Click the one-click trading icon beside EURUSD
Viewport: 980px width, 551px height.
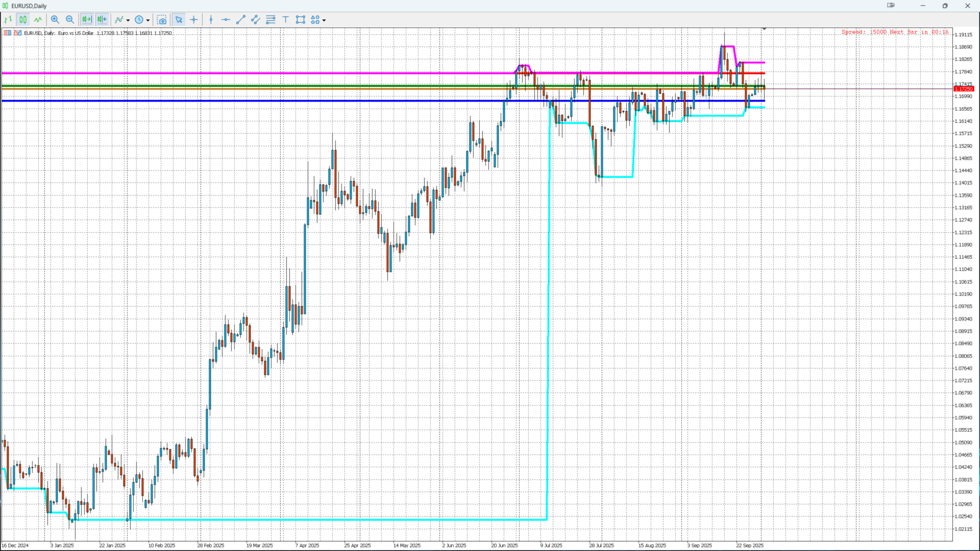point(18,33)
